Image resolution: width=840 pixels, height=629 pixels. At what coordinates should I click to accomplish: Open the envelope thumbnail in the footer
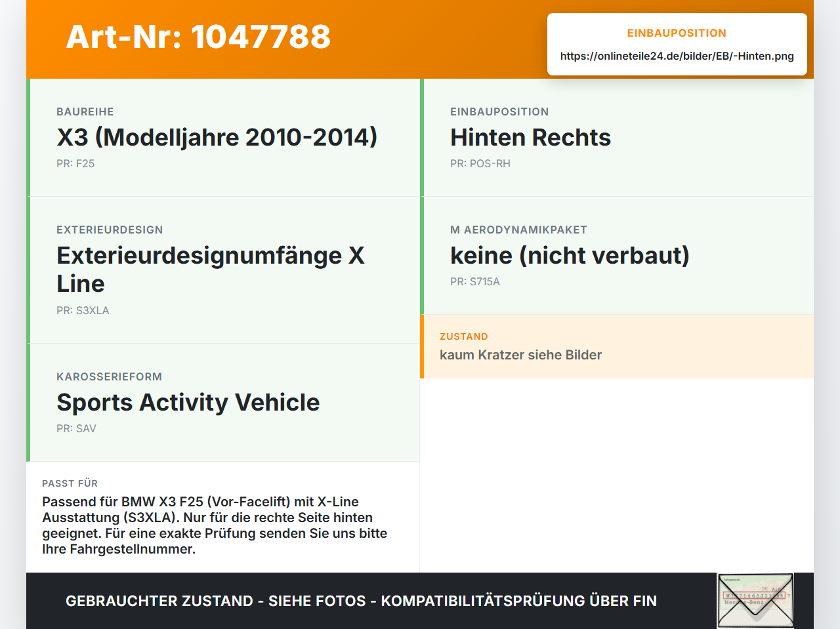(755, 601)
